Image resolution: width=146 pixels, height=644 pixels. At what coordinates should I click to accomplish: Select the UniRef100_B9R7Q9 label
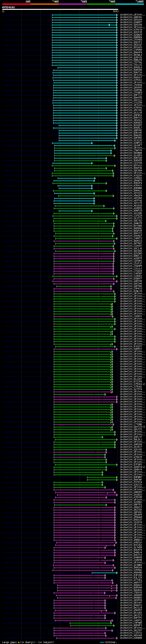tap(131, 158)
